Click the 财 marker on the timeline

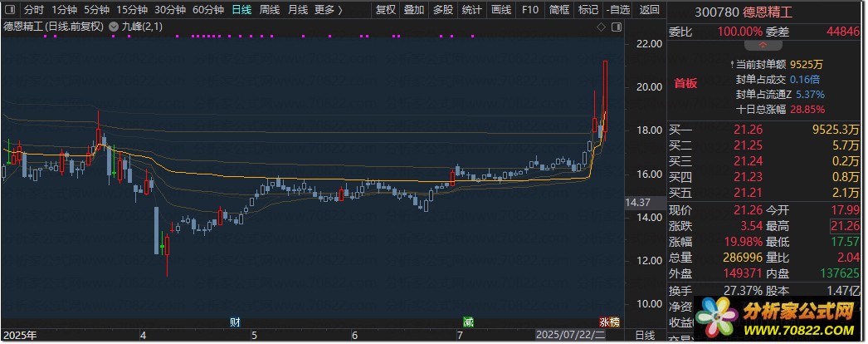tap(236, 322)
